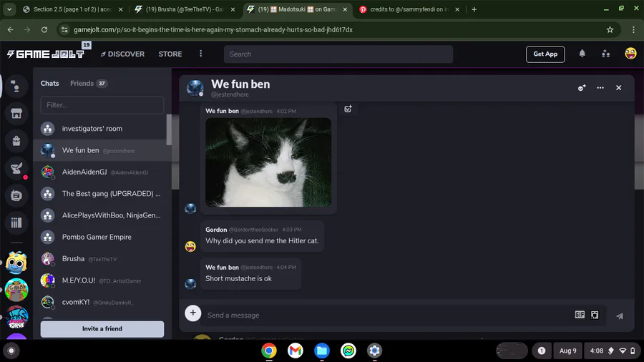Open the quests icon with red dot

click(16, 168)
